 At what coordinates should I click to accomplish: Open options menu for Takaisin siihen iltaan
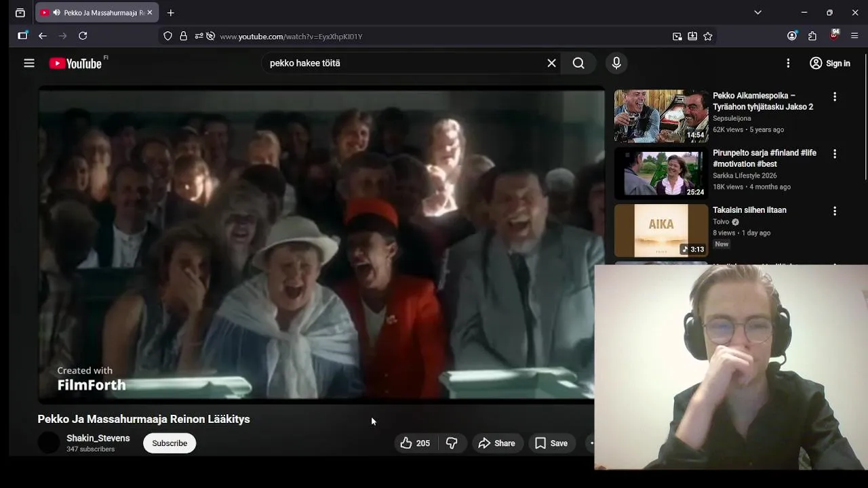835,211
